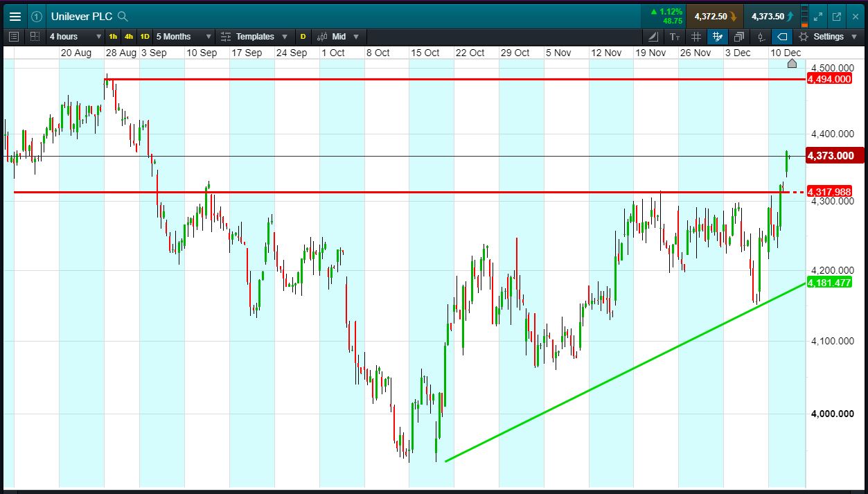Toggle the chart gridlines
Screen dimensions: 868x494
[x=696, y=37]
